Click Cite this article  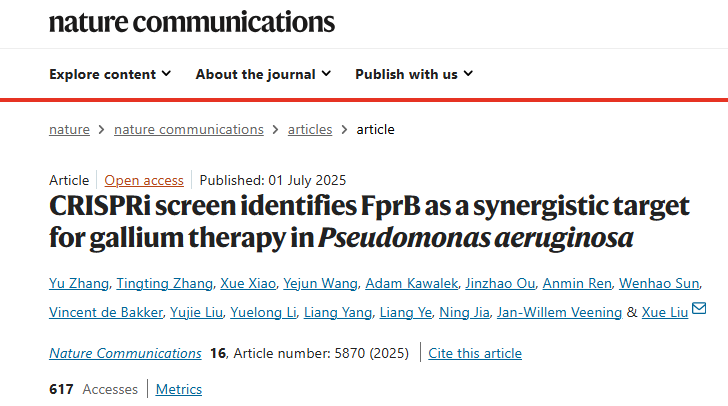click(475, 353)
